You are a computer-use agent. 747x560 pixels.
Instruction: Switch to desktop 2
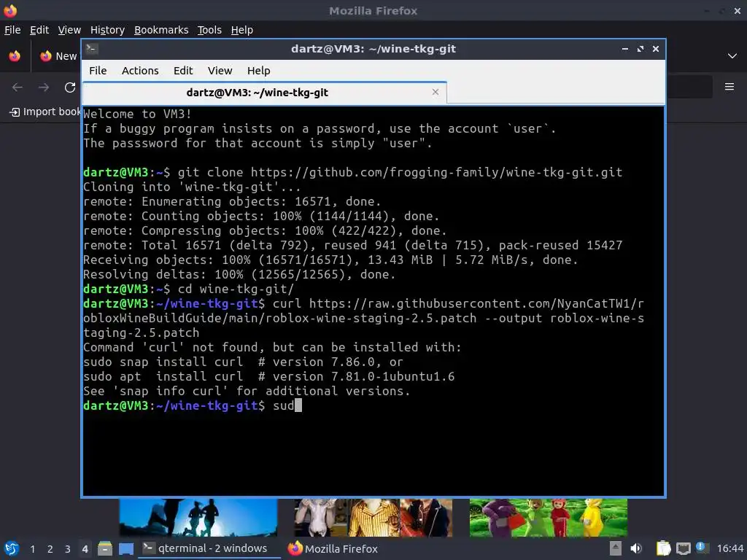point(50,549)
